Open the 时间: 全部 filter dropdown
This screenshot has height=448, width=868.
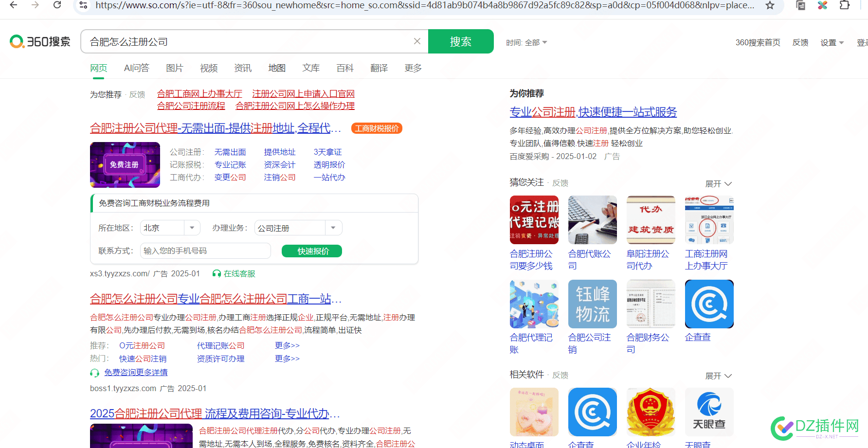[526, 43]
